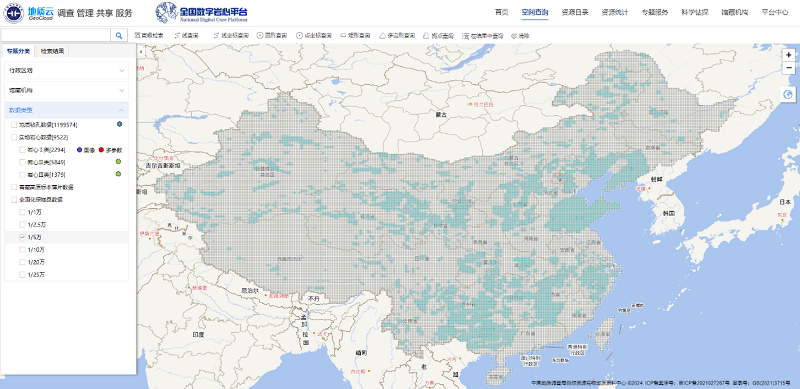800x389 pixels.
Task: Open the 资源目录 navigation menu item
Action: tap(574, 12)
